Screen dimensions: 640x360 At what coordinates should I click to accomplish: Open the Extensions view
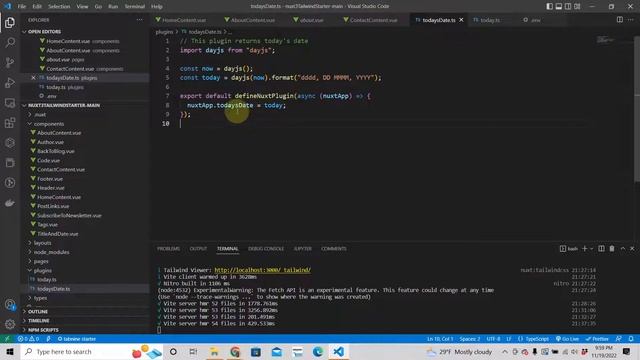tap(10, 123)
